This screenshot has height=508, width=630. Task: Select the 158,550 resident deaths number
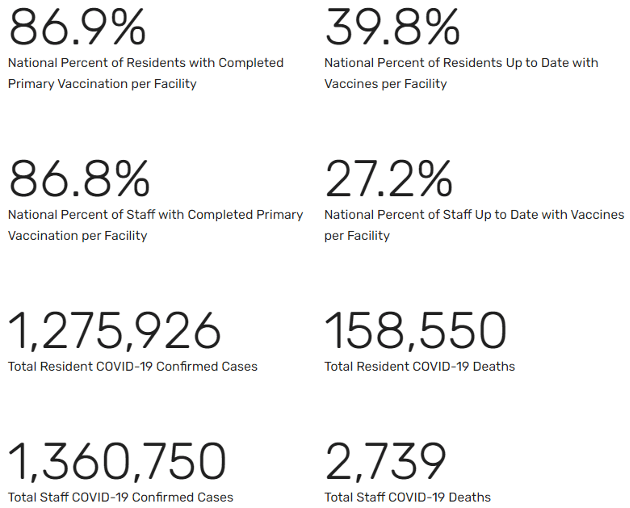coord(415,331)
